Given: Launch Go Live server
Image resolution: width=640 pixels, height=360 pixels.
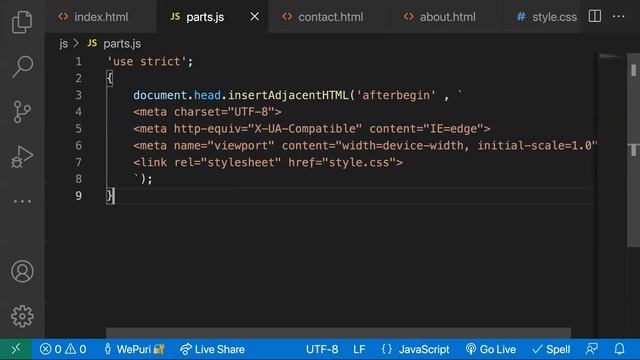Looking at the screenshot, I should tap(491, 349).
